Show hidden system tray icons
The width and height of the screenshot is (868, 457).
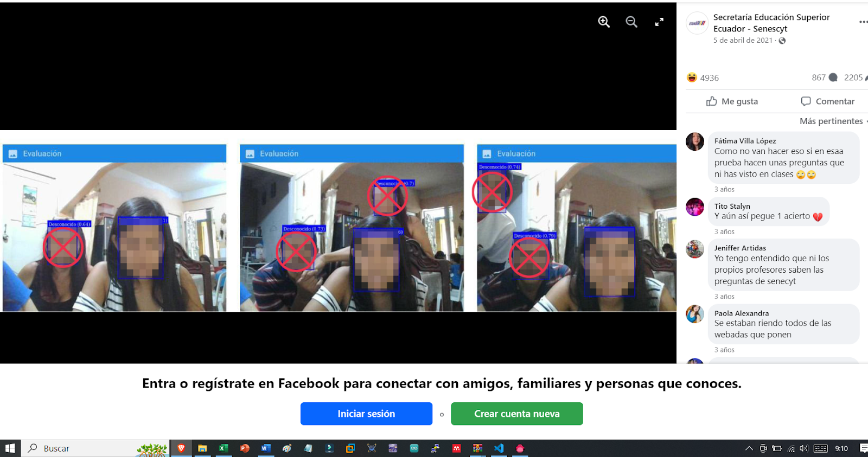click(x=749, y=448)
